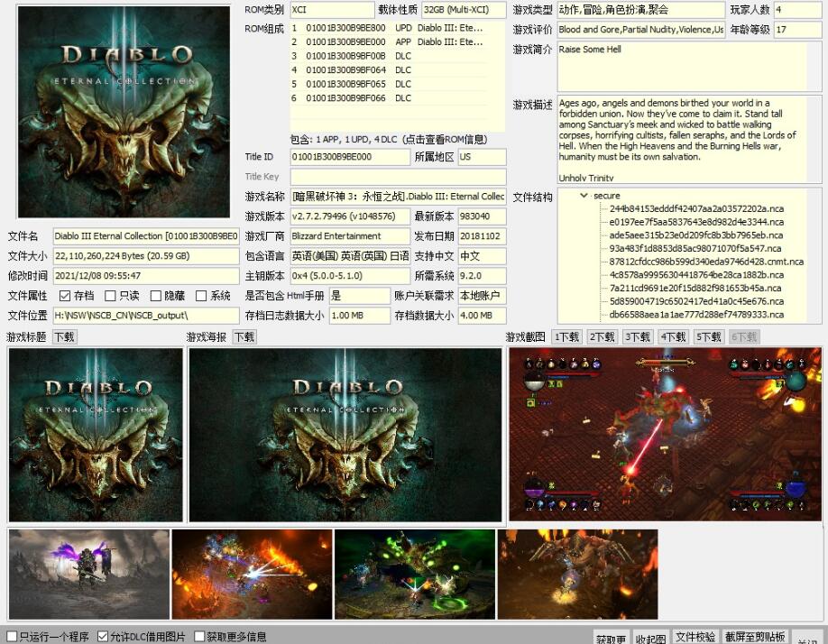Image resolution: width=828 pixels, height=644 pixels.
Task: Click the 发布日期 field 20181102
Action: [x=482, y=236]
